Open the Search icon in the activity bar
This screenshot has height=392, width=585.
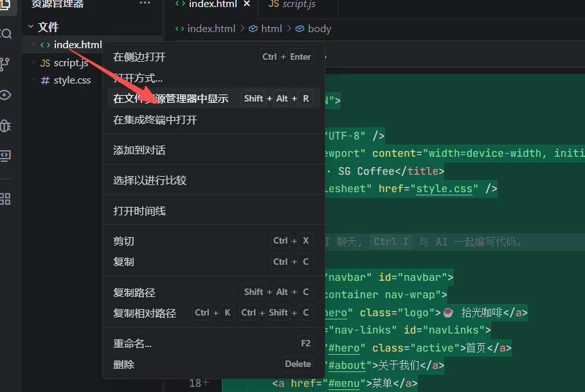[x=6, y=34]
